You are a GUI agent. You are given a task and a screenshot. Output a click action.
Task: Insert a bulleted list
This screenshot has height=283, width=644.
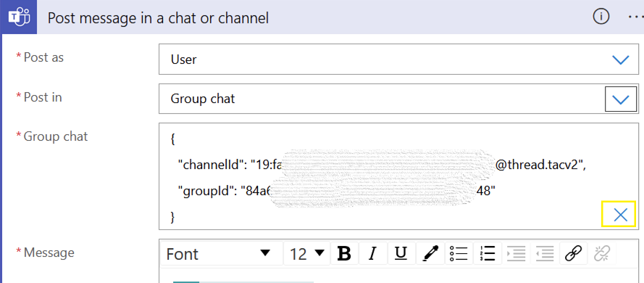pyautogui.click(x=459, y=254)
